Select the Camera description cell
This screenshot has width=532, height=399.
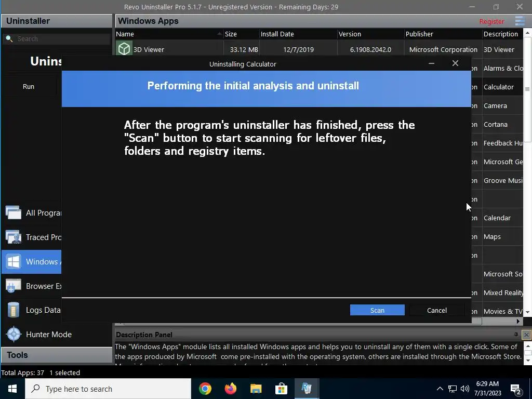[502, 105]
